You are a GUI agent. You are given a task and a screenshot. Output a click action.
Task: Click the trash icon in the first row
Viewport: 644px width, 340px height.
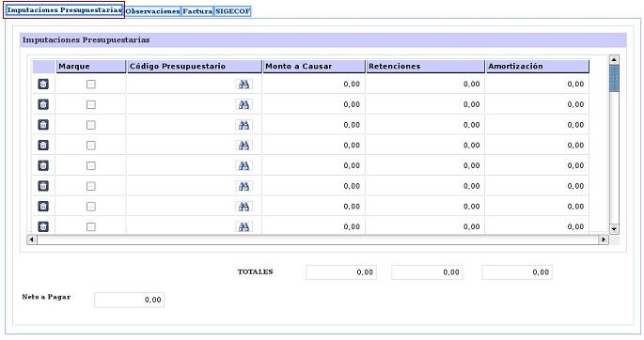click(x=43, y=85)
